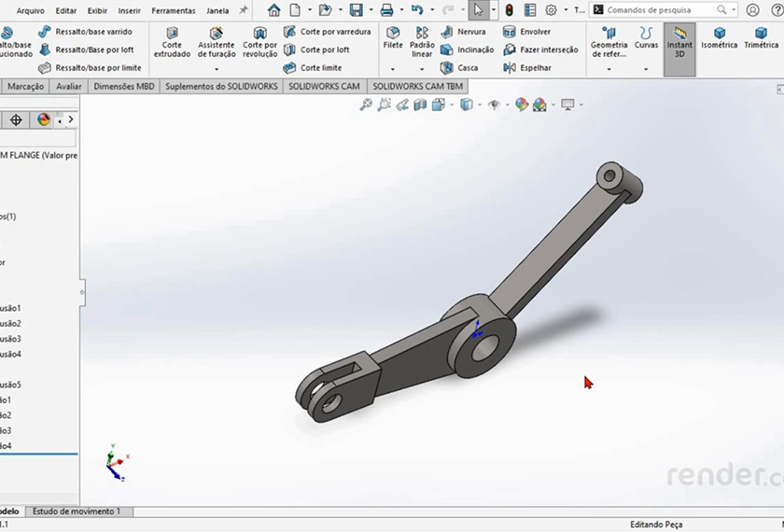Pin the menu bar with the pushpin
Viewport: 784px width, 532px height.
(244, 10)
